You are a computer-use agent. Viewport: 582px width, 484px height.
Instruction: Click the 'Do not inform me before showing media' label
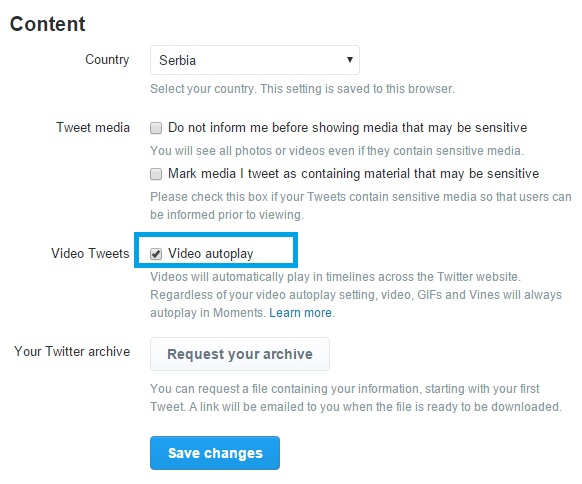[347, 128]
